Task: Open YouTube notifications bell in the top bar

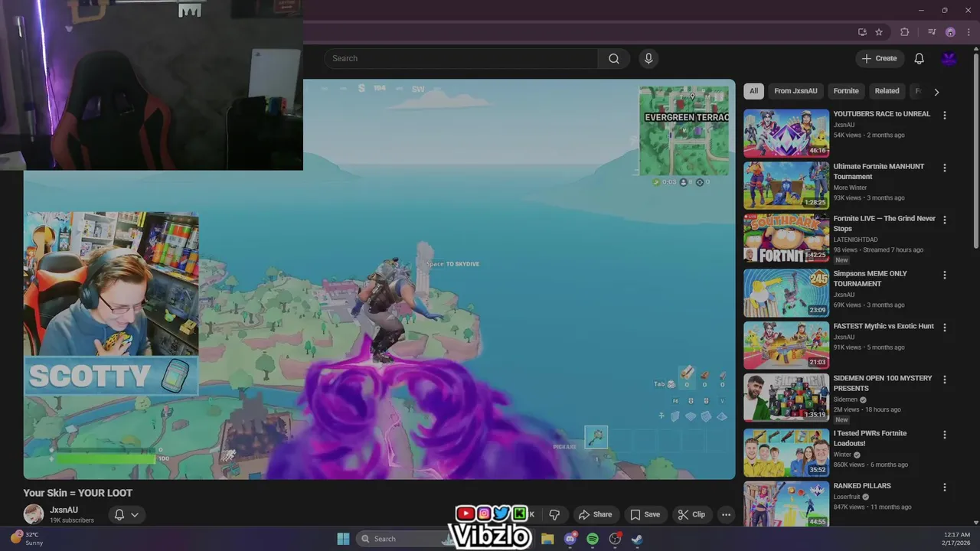Action: tap(919, 58)
